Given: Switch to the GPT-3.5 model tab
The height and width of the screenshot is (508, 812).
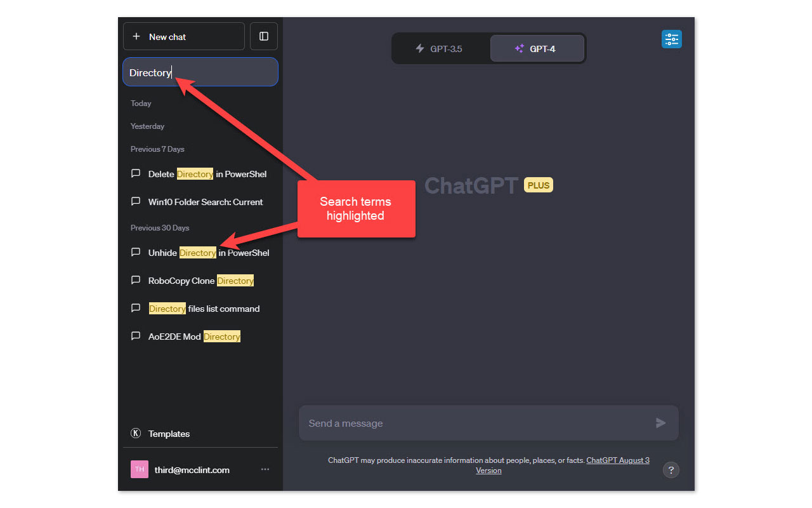Looking at the screenshot, I should pyautogui.click(x=441, y=48).
